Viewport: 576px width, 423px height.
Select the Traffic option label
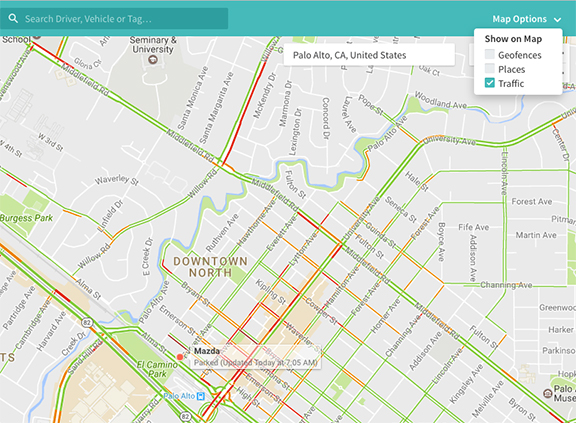point(511,83)
